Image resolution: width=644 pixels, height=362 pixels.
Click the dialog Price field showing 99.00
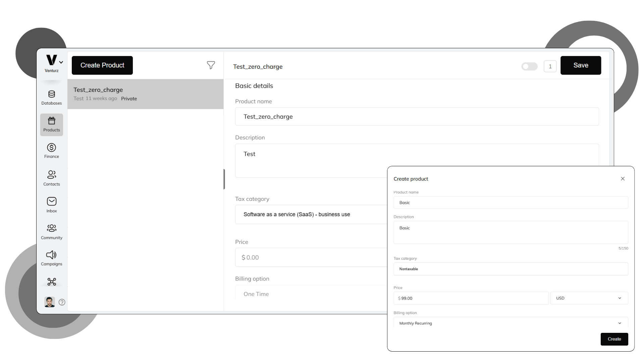pos(471,298)
